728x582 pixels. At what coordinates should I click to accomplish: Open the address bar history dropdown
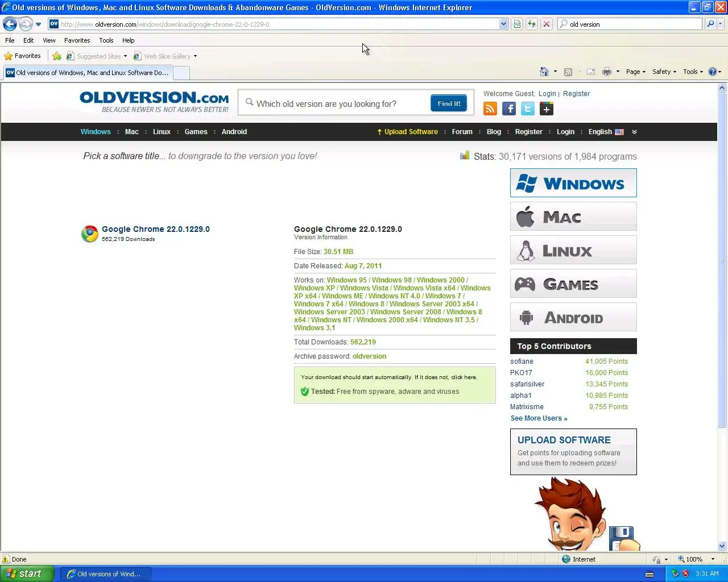503,24
